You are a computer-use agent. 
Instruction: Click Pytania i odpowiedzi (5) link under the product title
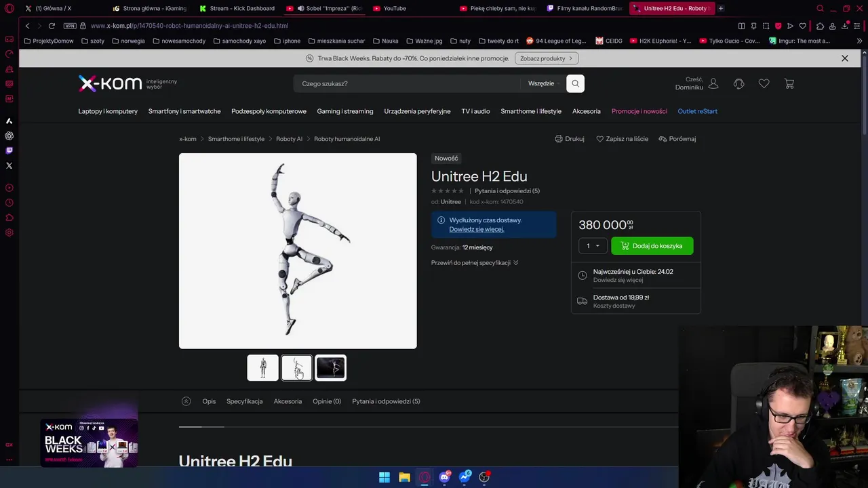(x=507, y=191)
